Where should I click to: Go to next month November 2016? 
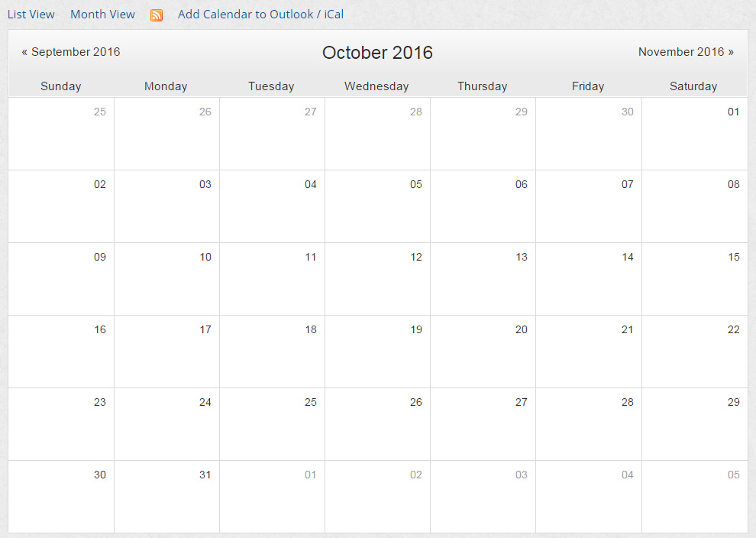pos(686,52)
